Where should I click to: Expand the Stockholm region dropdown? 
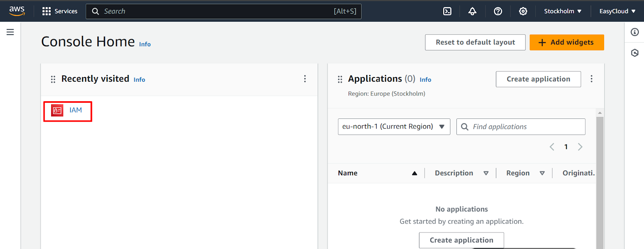563,11
